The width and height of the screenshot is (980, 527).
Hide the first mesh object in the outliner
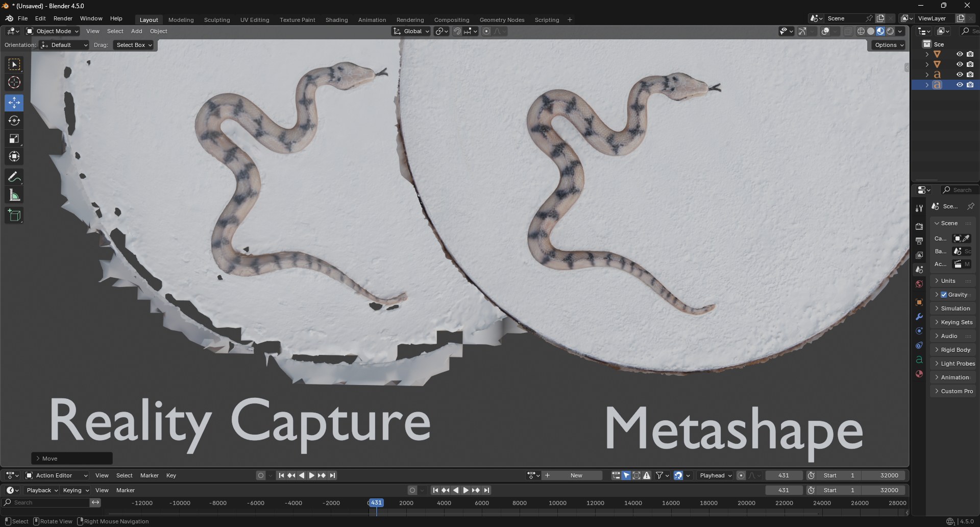[x=960, y=54]
